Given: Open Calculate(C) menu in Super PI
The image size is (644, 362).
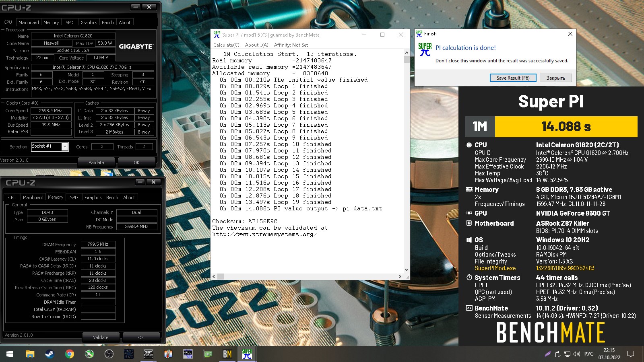Looking at the screenshot, I should point(226,45).
